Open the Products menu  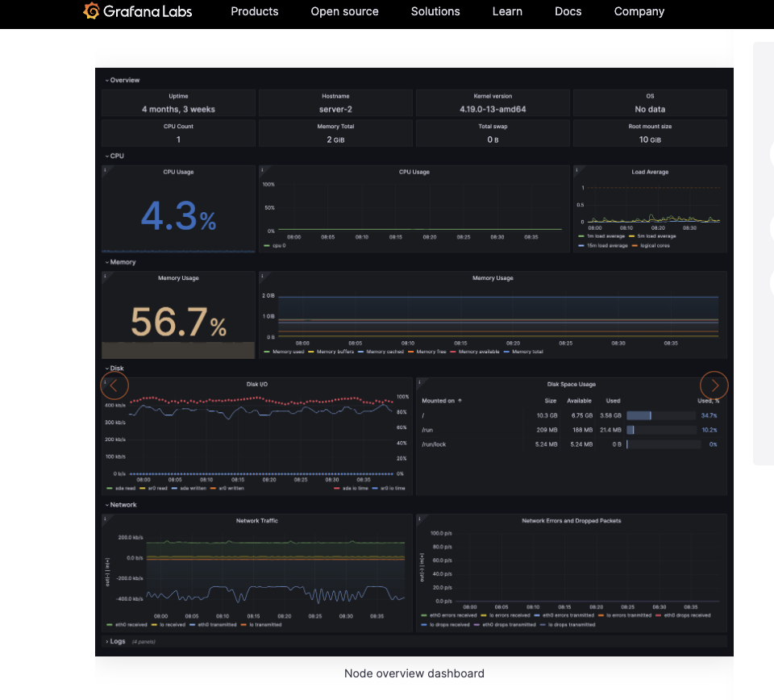tap(254, 11)
